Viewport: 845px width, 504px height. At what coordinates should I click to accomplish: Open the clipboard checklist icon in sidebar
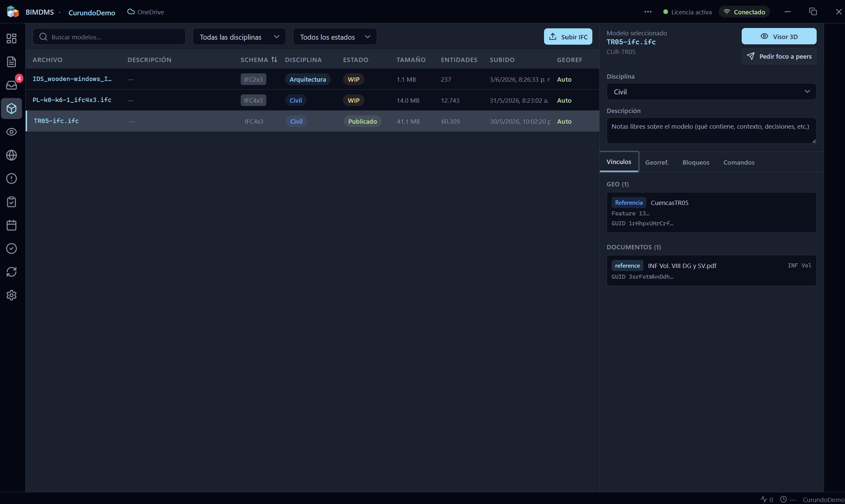point(12,202)
